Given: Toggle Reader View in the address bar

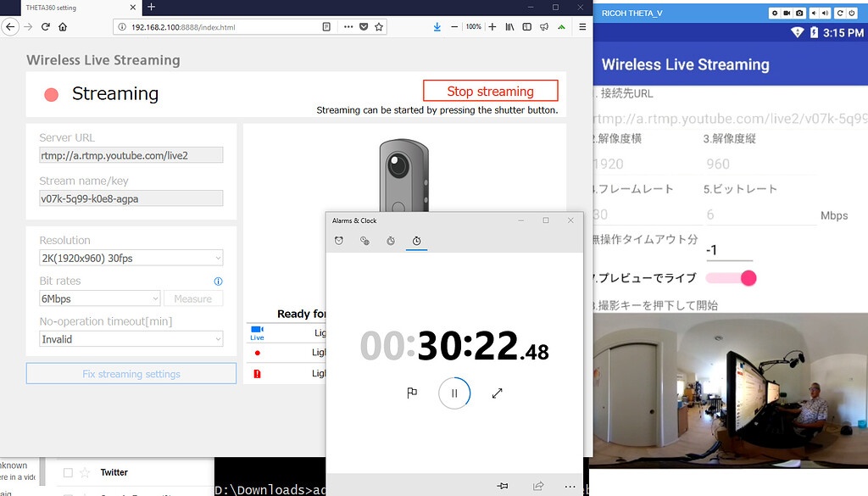Looking at the screenshot, I should pyautogui.click(x=327, y=27).
